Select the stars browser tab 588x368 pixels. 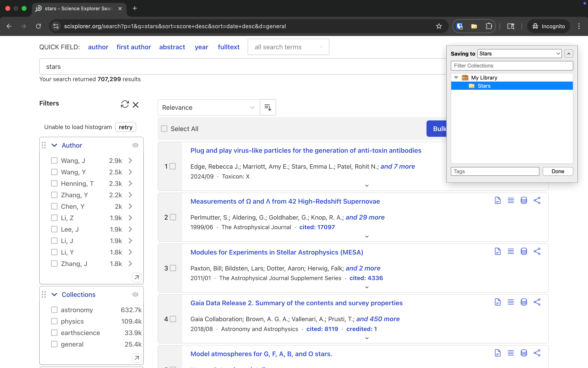[x=79, y=9]
